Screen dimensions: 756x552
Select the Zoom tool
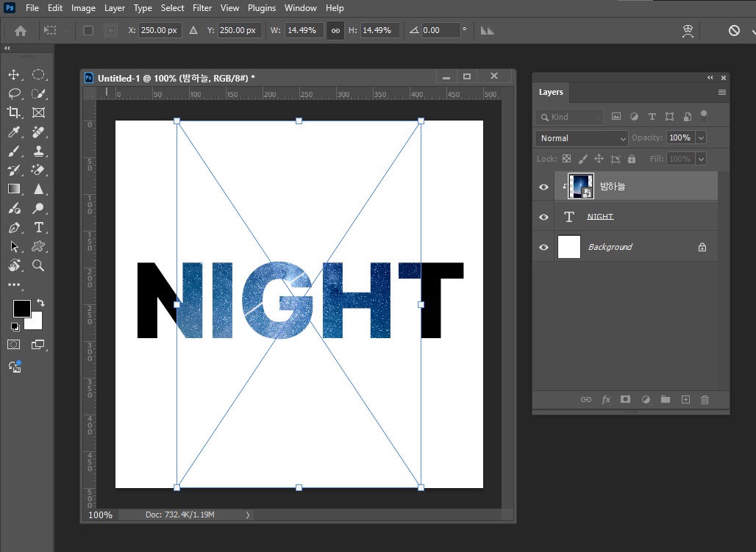tap(38, 265)
